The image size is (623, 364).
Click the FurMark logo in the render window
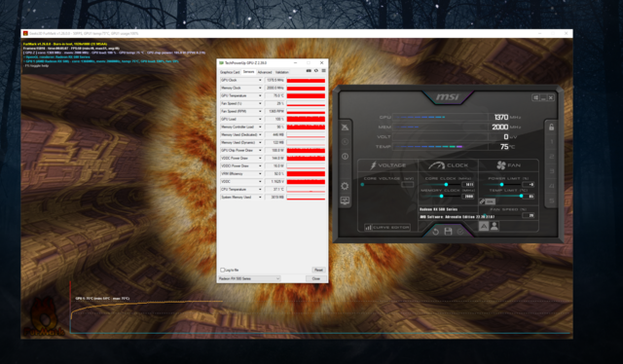43,318
